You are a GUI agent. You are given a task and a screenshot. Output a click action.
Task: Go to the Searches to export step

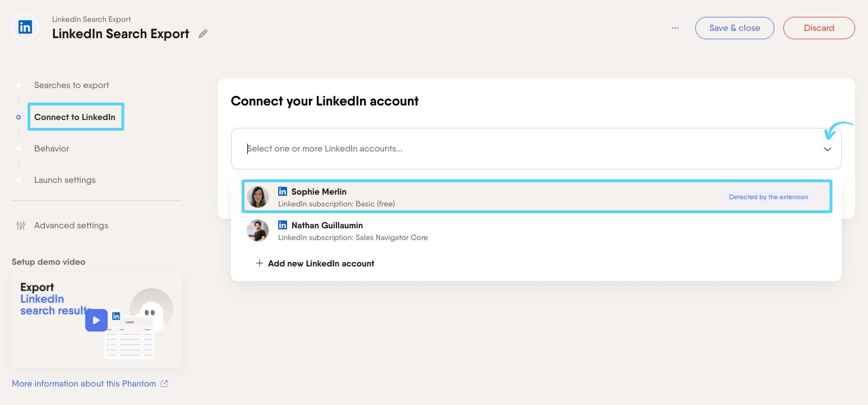point(71,85)
